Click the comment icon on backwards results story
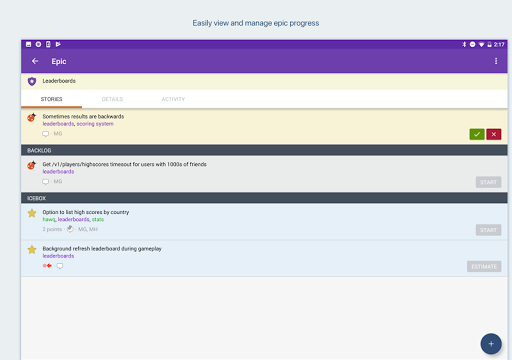The image size is (512, 360). click(x=45, y=134)
